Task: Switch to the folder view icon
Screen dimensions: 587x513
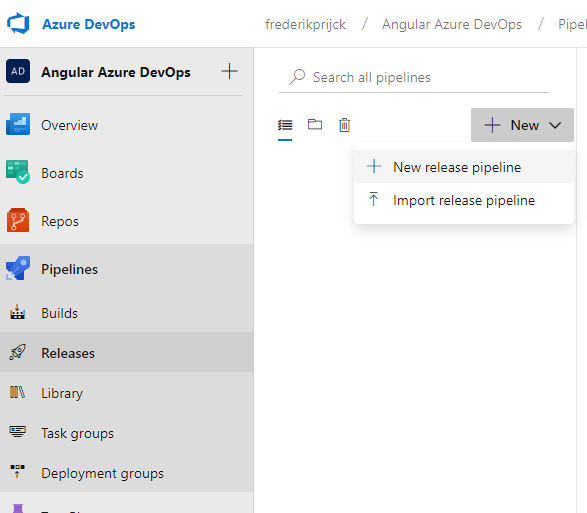Action: click(x=315, y=124)
